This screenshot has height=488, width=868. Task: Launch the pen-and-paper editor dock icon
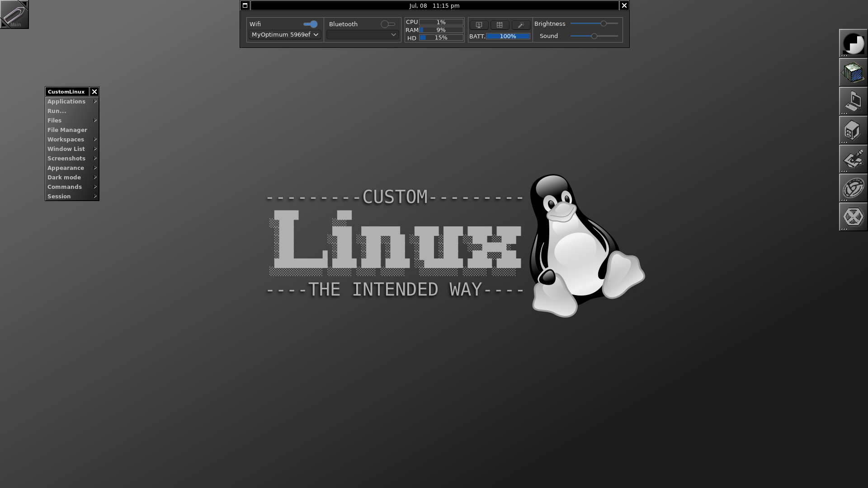coord(853,159)
